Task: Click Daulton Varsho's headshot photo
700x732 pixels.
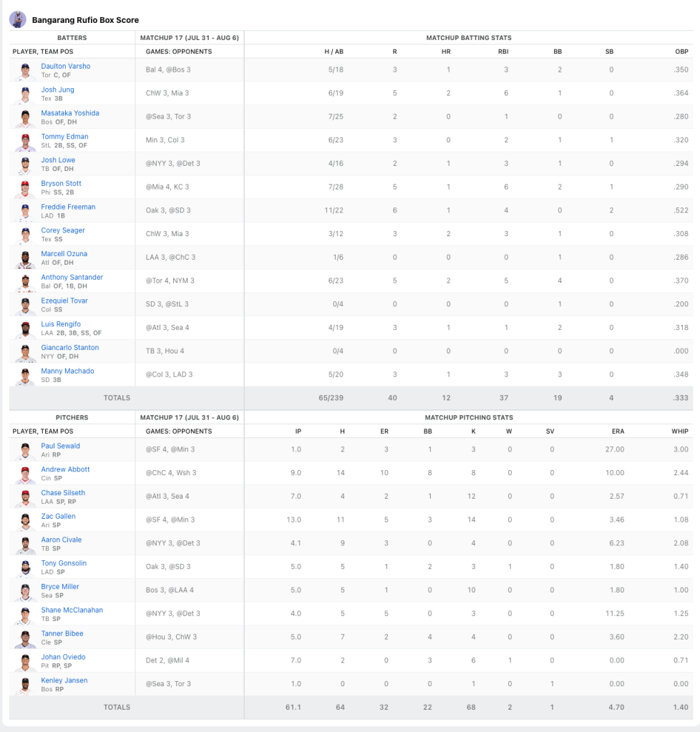Action: (x=26, y=71)
